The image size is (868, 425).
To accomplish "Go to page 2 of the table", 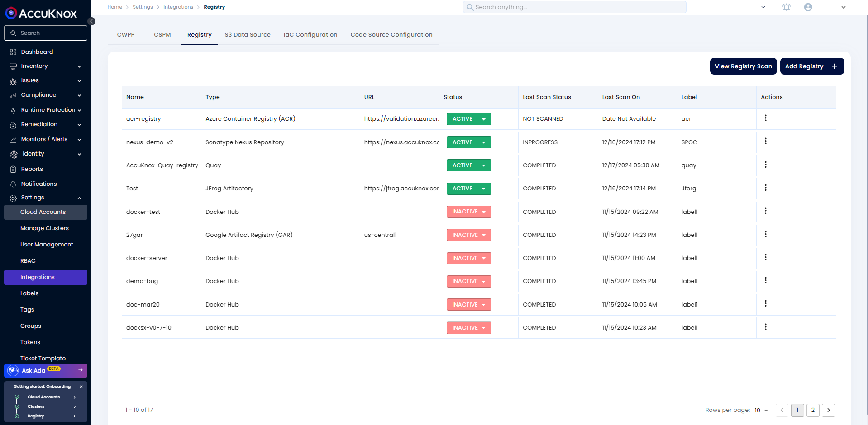I will pyautogui.click(x=813, y=410).
